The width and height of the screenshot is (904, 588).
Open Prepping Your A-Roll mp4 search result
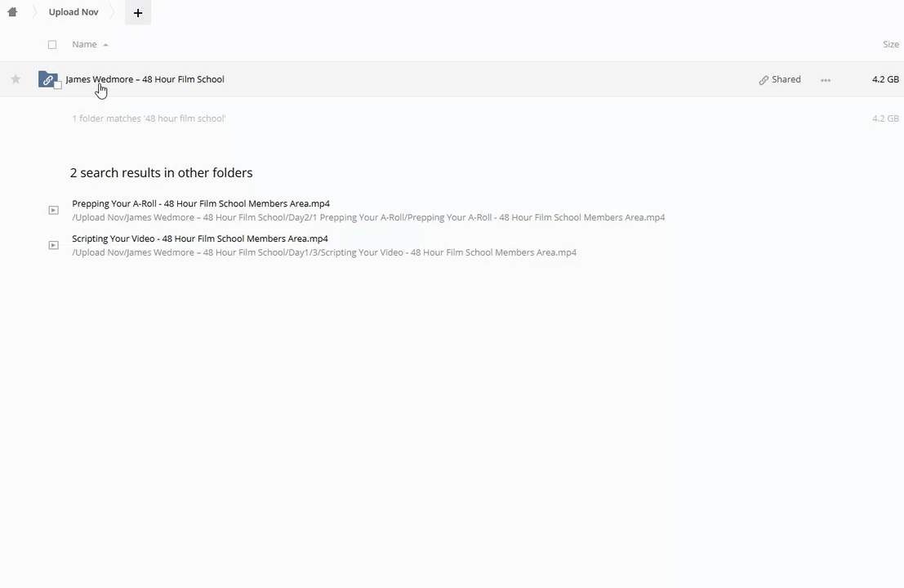[x=201, y=203]
